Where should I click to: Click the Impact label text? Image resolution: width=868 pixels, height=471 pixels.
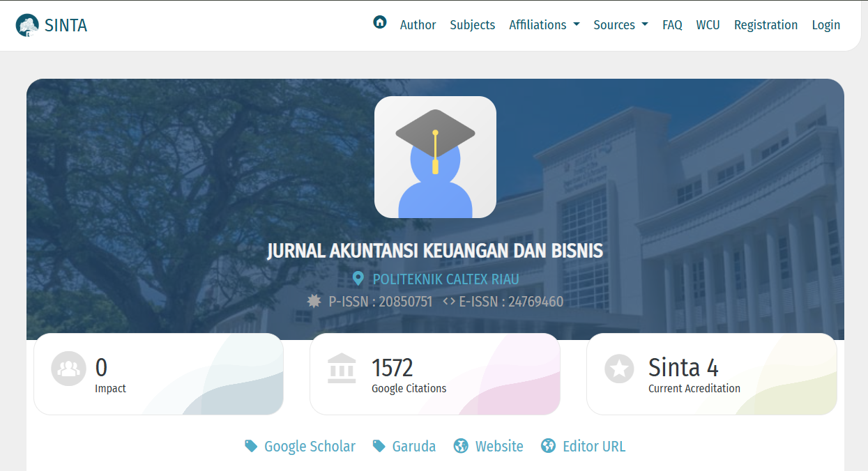[x=110, y=389]
